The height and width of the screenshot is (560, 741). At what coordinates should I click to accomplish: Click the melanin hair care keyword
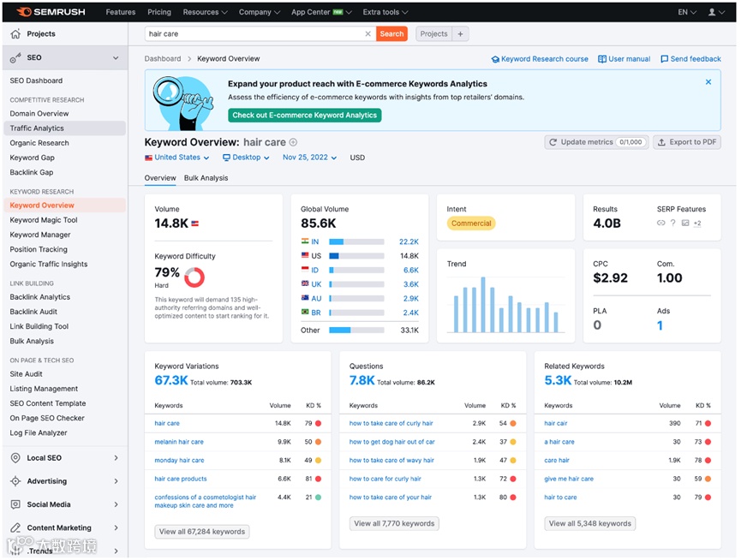[179, 442]
